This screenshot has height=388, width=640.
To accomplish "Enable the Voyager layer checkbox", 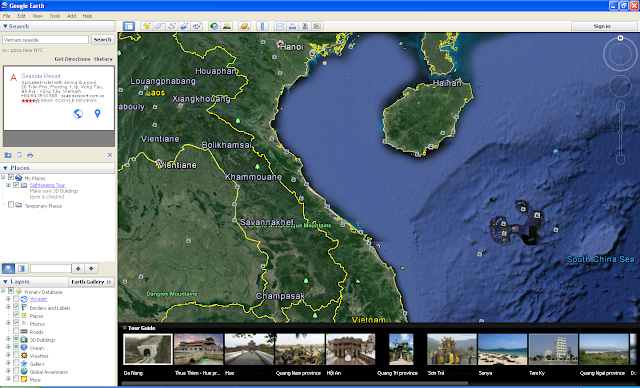I will point(16,299).
